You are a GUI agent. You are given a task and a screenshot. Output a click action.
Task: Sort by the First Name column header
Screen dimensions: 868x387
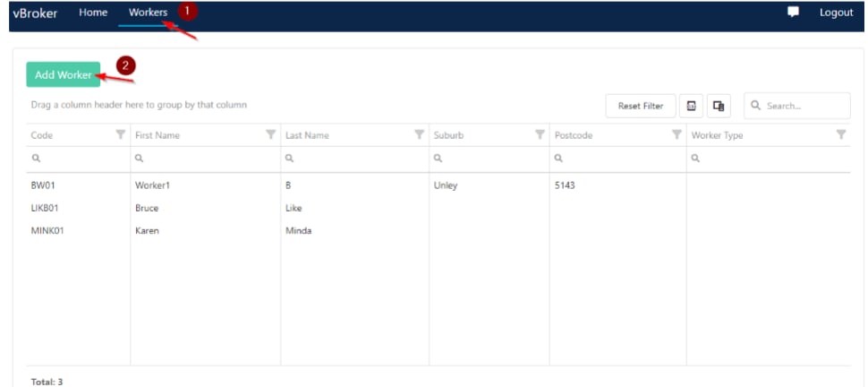click(157, 135)
